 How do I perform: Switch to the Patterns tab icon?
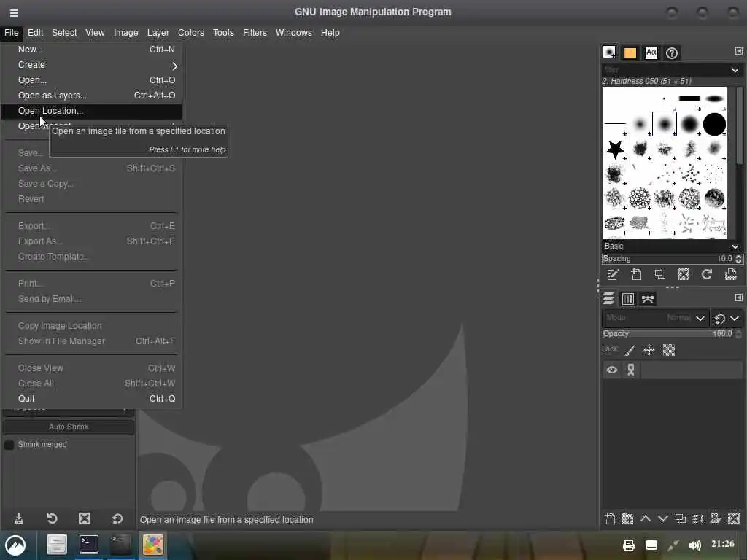[630, 52]
